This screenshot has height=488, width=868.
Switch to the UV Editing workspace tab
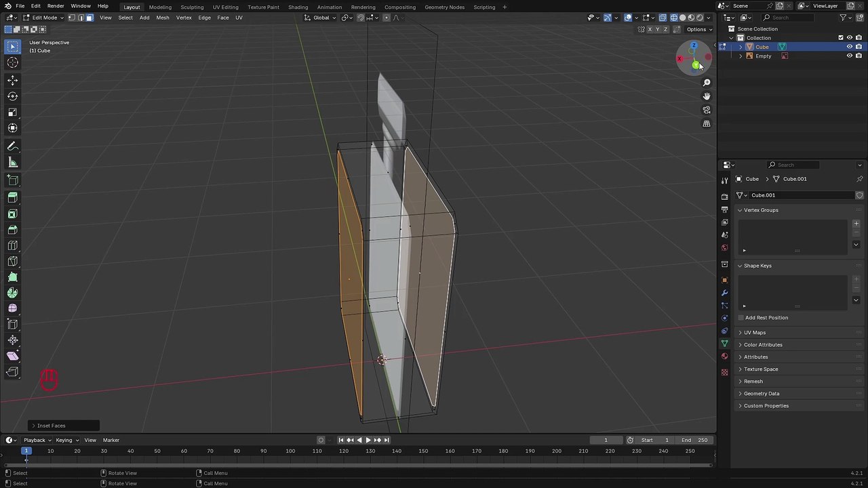point(225,7)
